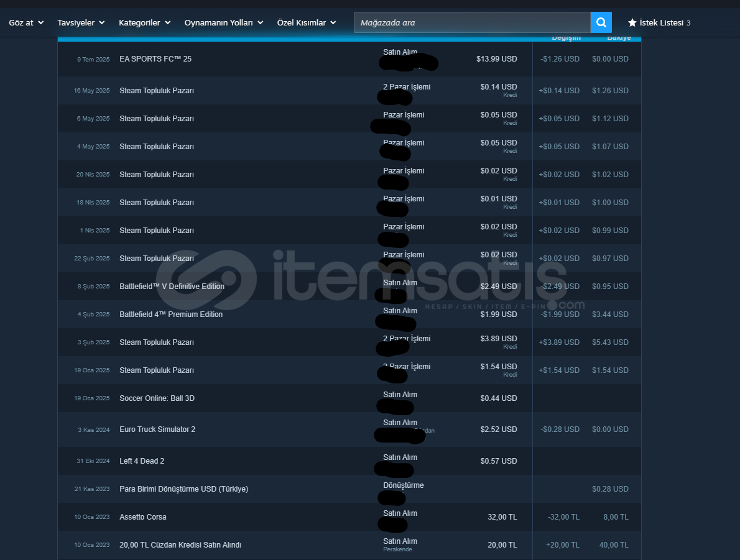Click the date 21 Kas 2023
The image size is (740, 560).
click(x=91, y=489)
